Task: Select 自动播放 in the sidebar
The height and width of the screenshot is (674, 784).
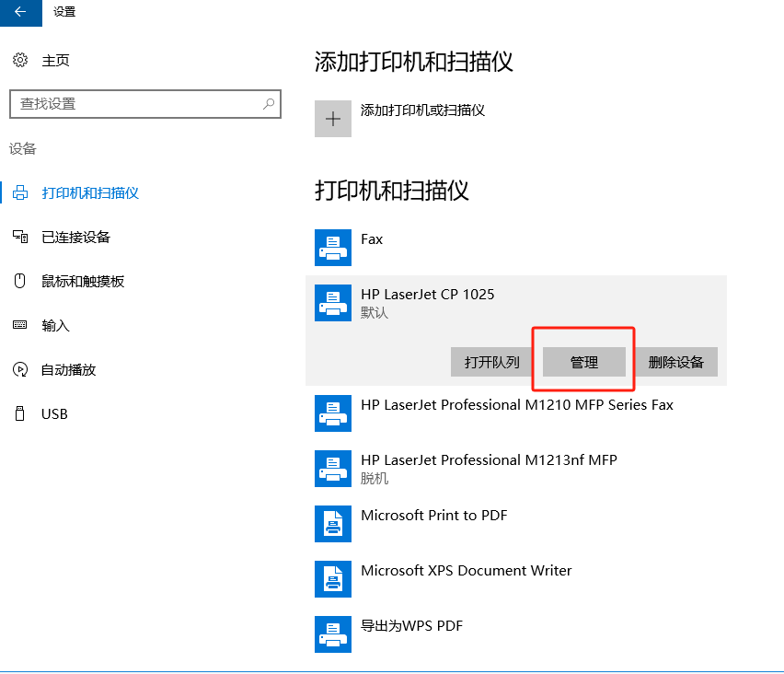Action: point(68,369)
